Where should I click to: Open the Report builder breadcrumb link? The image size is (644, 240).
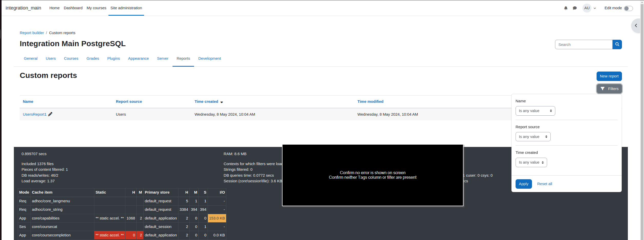click(32, 33)
